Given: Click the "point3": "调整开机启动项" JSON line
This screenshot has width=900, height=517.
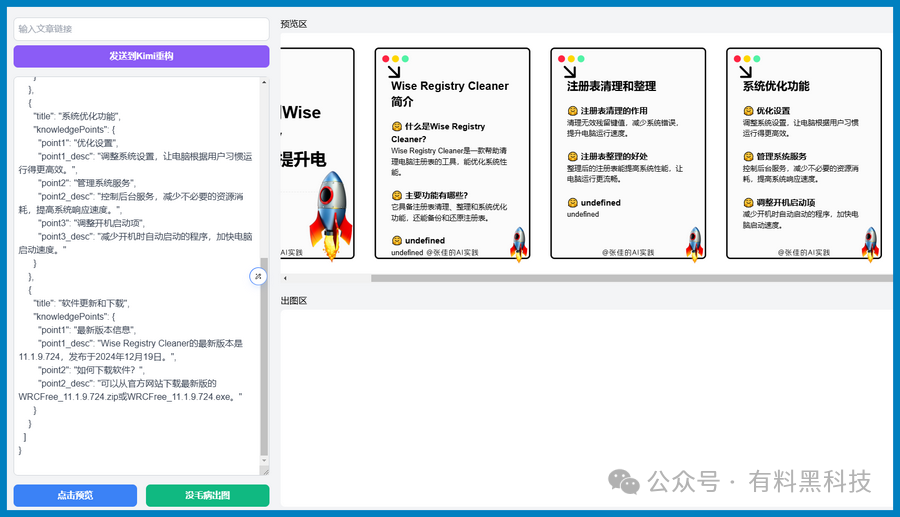Looking at the screenshot, I should click(92, 223).
